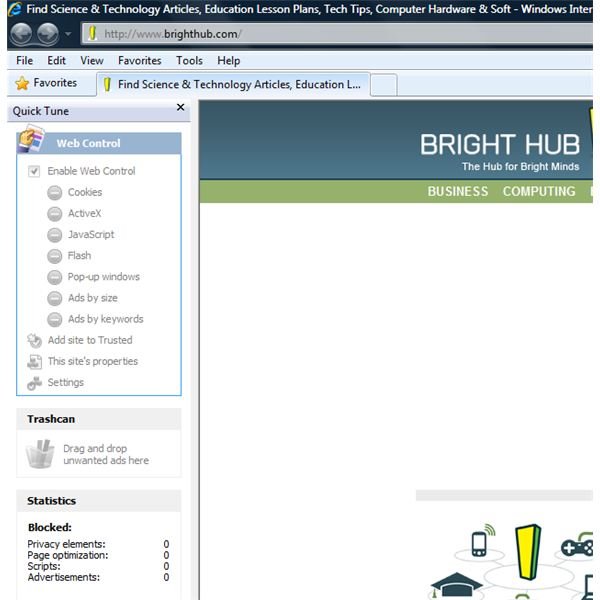Open the recent pages dropdown arrow
Viewport: 600px width, 600px height.
[68, 34]
